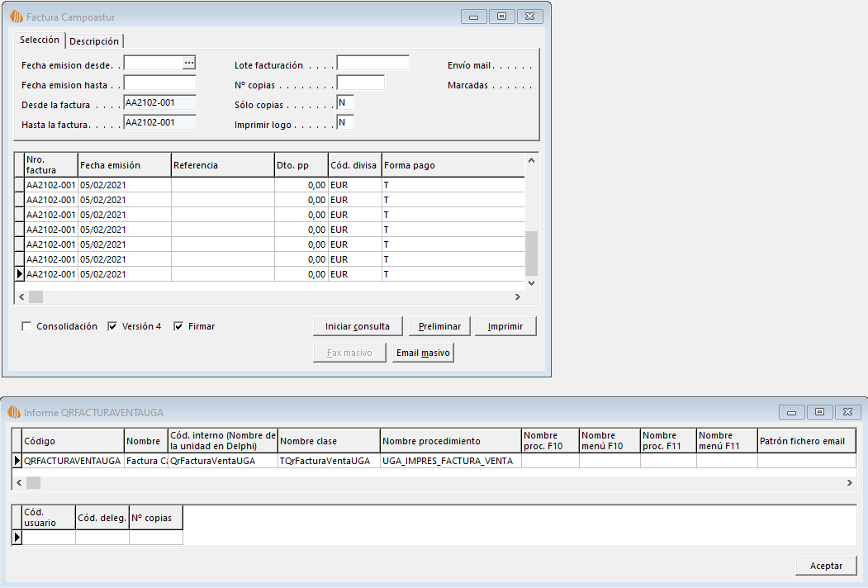
Task: Open date picker ellipsis for Fecha emision desde
Action: tap(188, 63)
